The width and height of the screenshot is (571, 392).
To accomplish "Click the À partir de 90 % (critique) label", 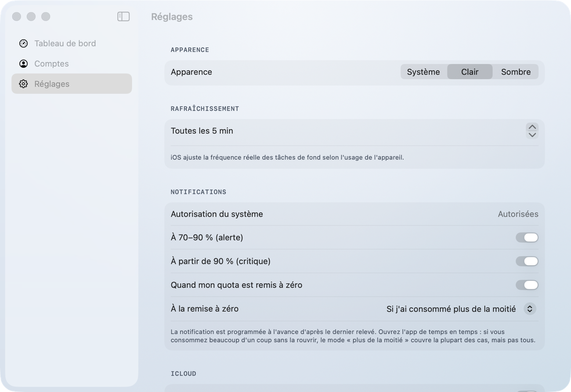I will [x=220, y=261].
